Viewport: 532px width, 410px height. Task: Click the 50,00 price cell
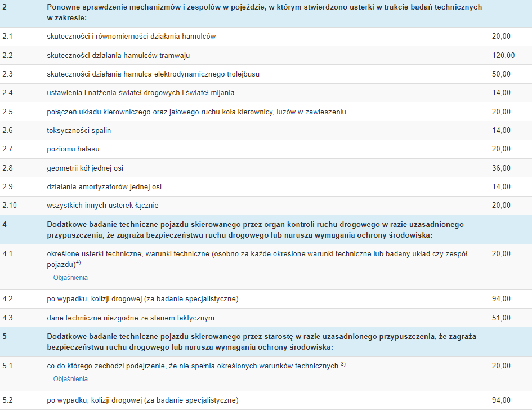[501, 74]
